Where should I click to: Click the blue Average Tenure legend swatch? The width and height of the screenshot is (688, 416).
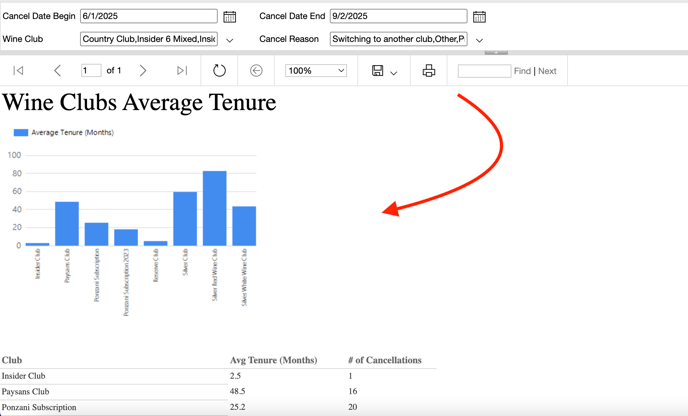(21, 132)
